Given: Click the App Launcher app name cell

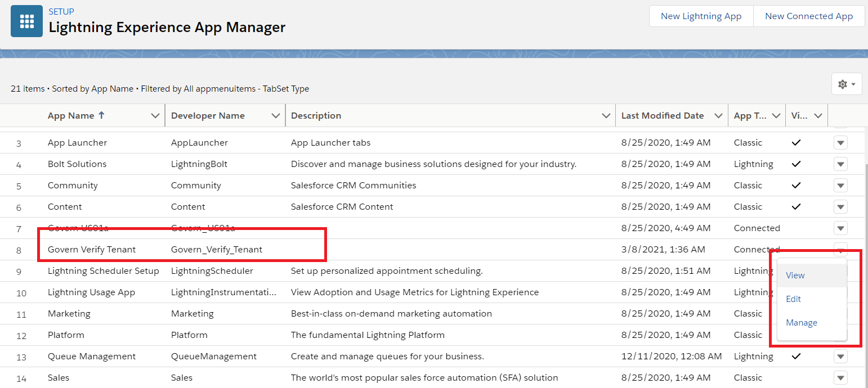Looking at the screenshot, I should coord(77,143).
